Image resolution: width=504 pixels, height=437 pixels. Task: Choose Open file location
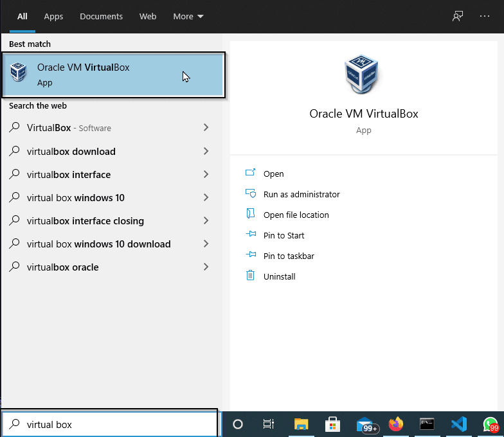(296, 215)
